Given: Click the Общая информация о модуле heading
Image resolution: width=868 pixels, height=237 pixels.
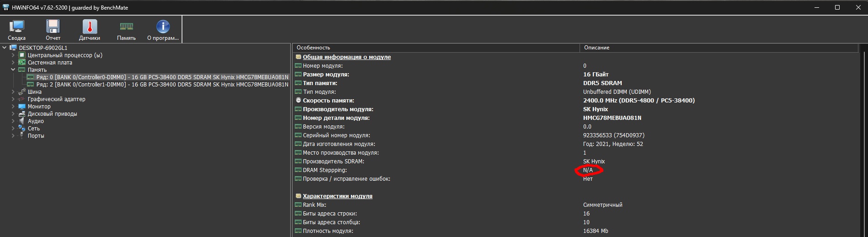Looking at the screenshot, I should coord(346,57).
